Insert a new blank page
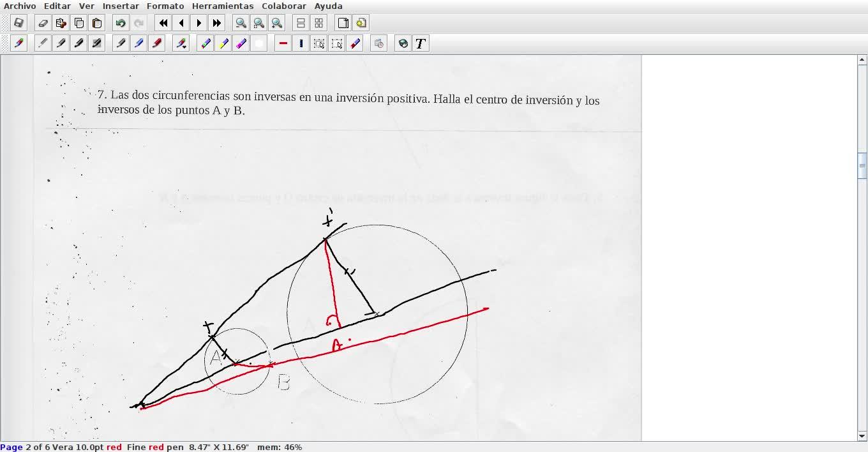This screenshot has height=452, width=868. point(343,23)
